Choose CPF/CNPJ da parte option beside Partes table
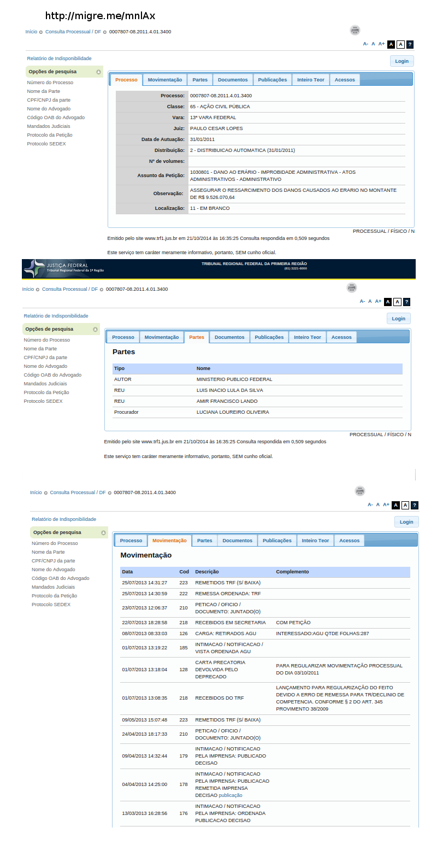 45,357
